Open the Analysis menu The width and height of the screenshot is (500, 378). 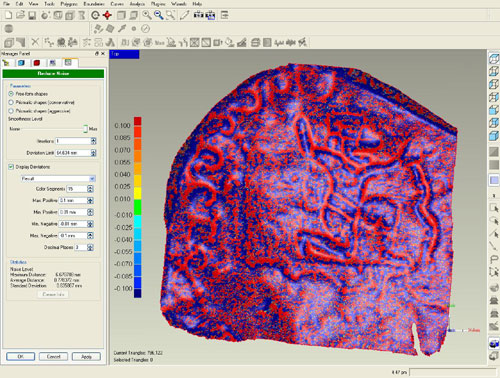(x=137, y=4)
